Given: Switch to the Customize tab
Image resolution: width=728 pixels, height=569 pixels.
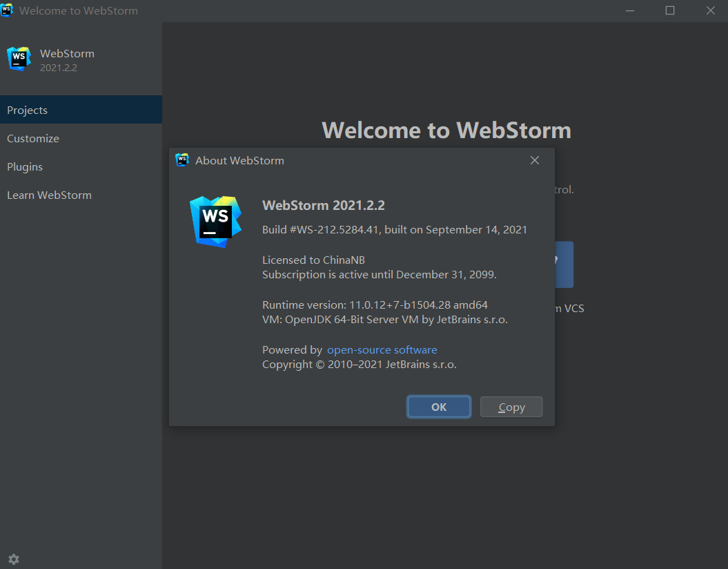Looking at the screenshot, I should (x=81, y=138).
